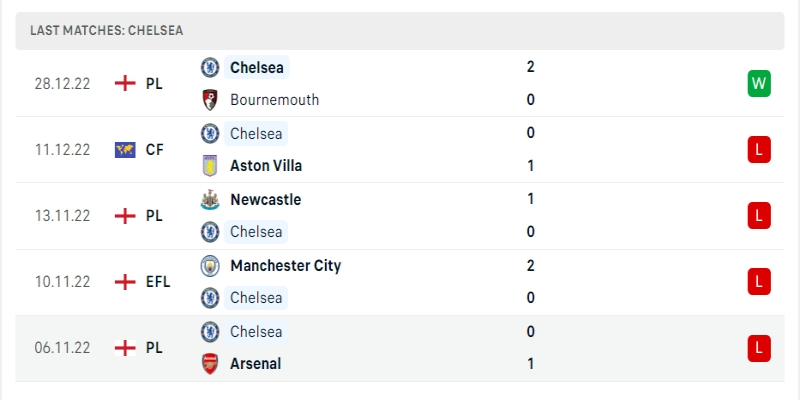800x400 pixels.
Task: Click the green W result badge
Action: 759,84
